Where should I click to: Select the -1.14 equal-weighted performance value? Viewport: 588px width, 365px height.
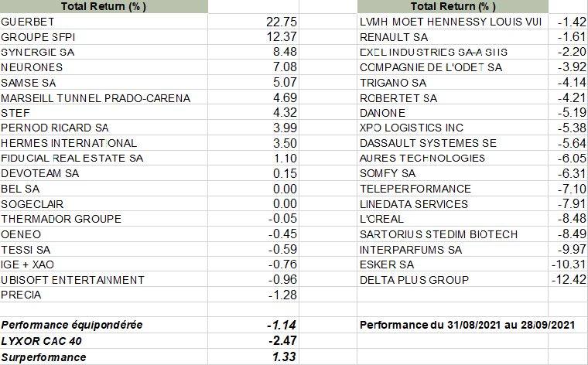point(282,325)
